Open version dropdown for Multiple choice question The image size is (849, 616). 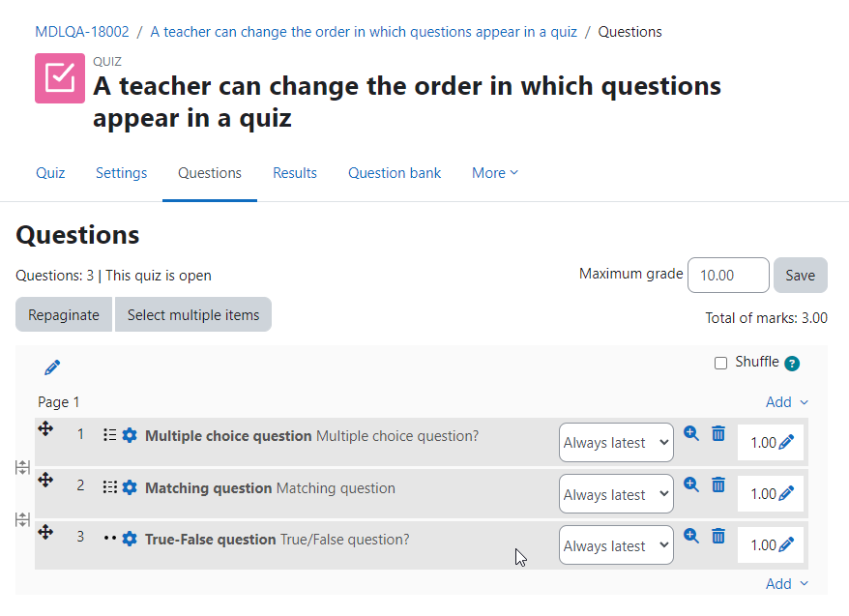click(x=616, y=442)
